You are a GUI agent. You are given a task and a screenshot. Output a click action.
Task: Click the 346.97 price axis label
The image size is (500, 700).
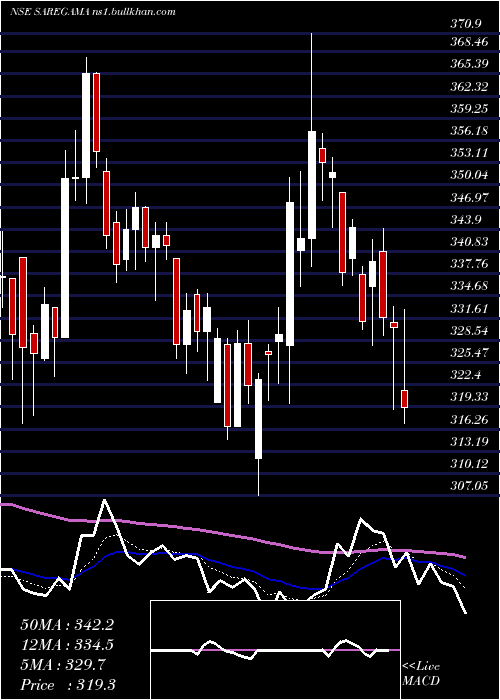(470, 197)
